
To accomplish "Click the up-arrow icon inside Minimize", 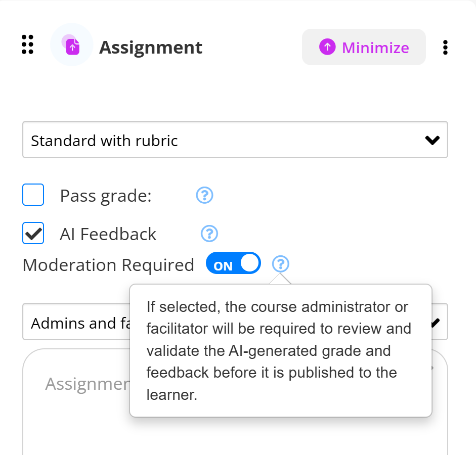I will tap(327, 47).
